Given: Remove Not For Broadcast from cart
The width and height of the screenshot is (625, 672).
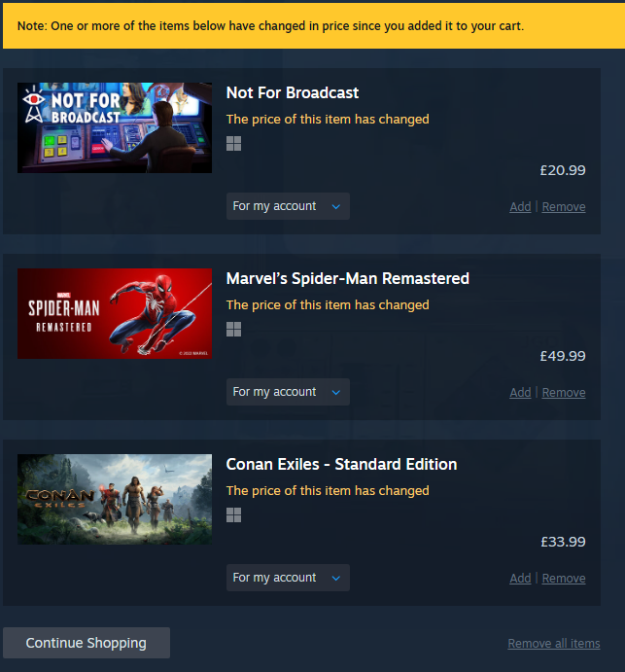Looking at the screenshot, I should coord(564,207).
